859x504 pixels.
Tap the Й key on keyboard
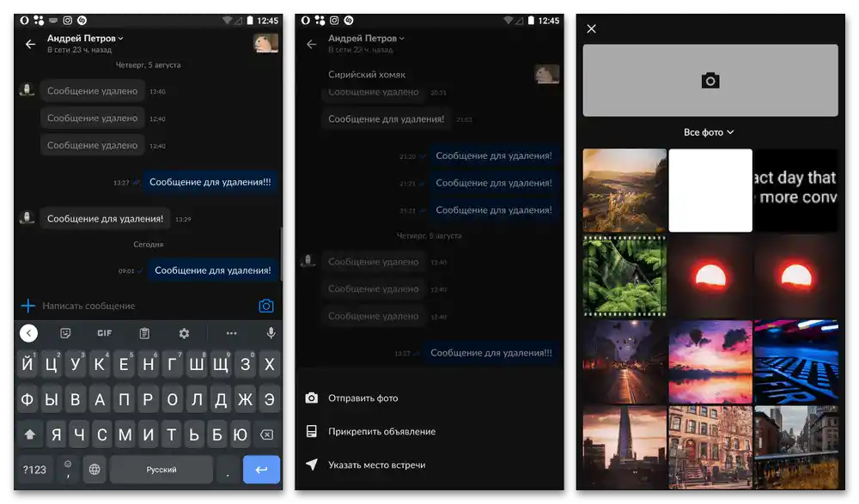[x=27, y=364]
